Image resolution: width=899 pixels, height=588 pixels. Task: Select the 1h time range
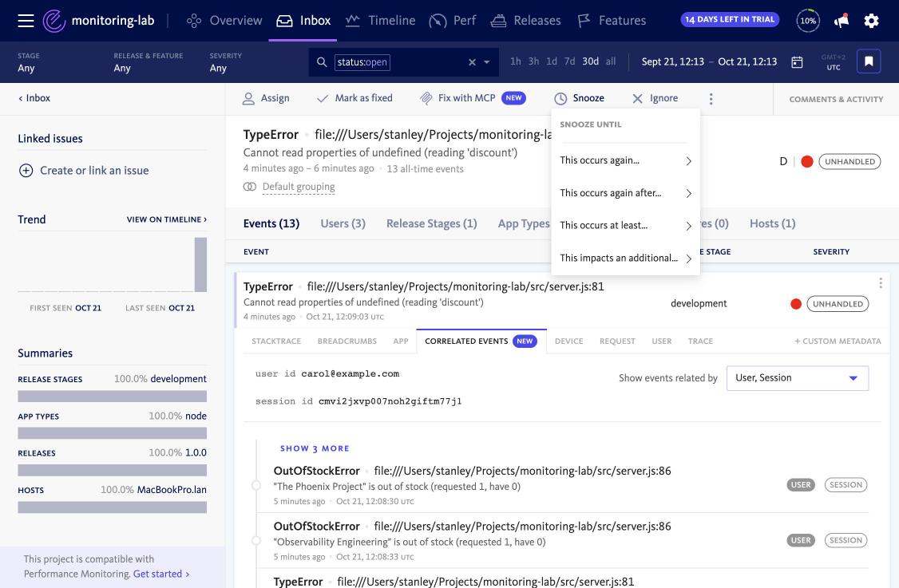tap(516, 61)
